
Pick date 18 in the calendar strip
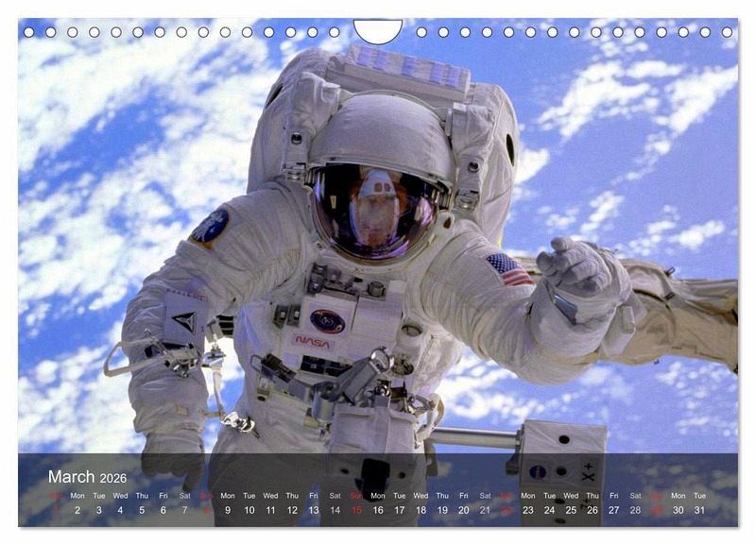[x=421, y=510]
